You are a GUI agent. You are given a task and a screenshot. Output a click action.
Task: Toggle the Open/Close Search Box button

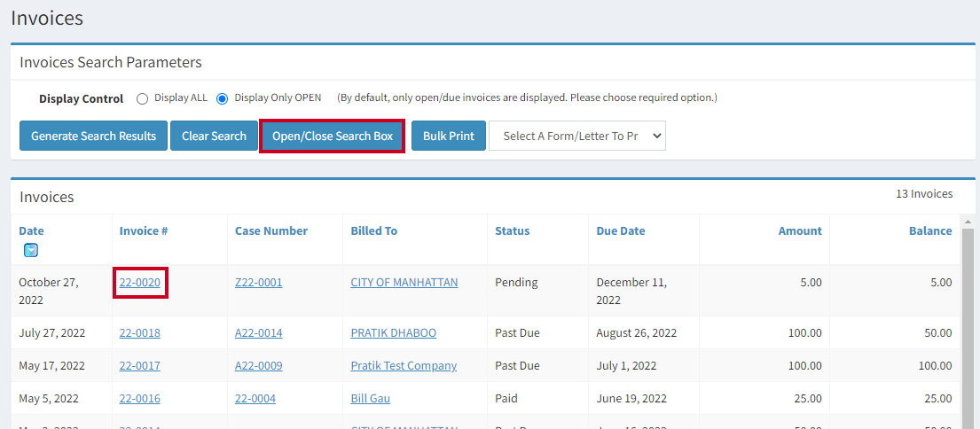pos(333,136)
